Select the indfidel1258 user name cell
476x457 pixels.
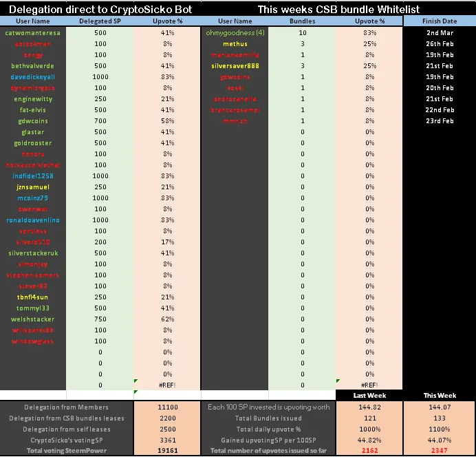coord(33,176)
